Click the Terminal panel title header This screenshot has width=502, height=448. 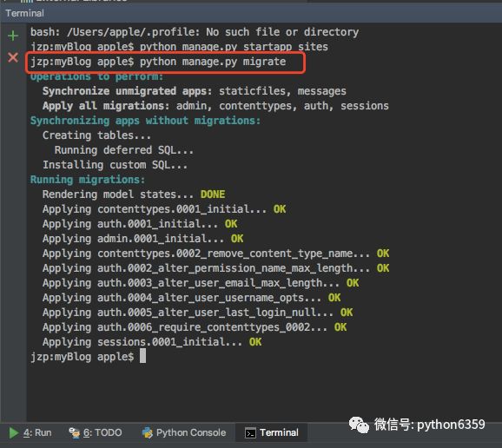24,13
